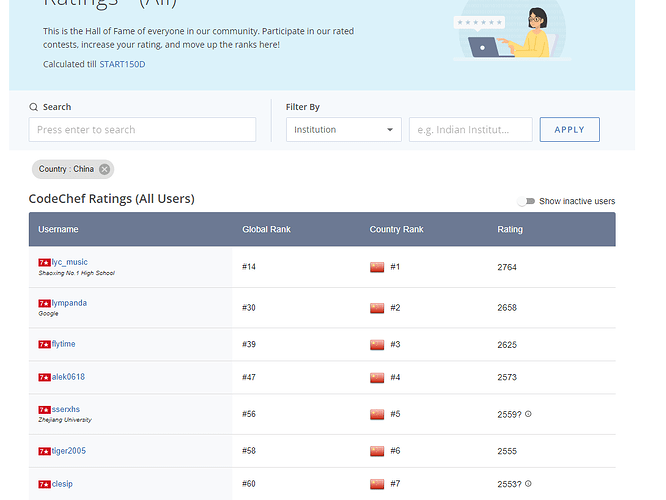Click rating value 2764
Image resolution: width=666 pixels, height=500 pixels.
coord(507,267)
